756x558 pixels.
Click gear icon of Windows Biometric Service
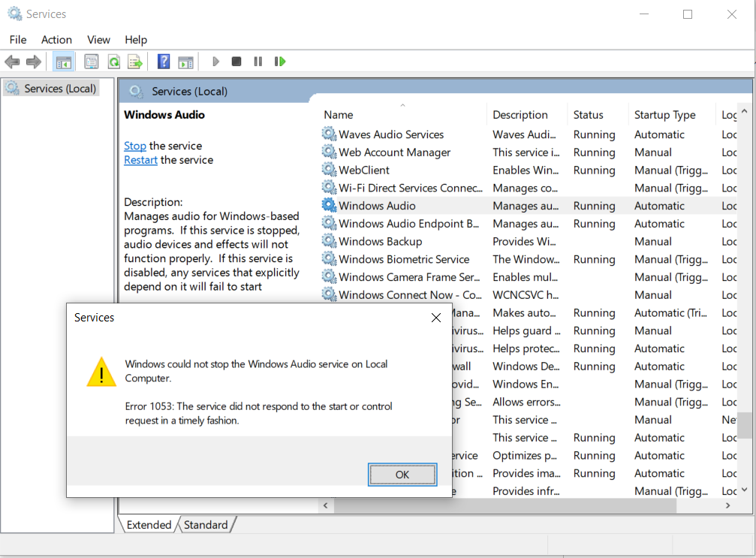329,258
